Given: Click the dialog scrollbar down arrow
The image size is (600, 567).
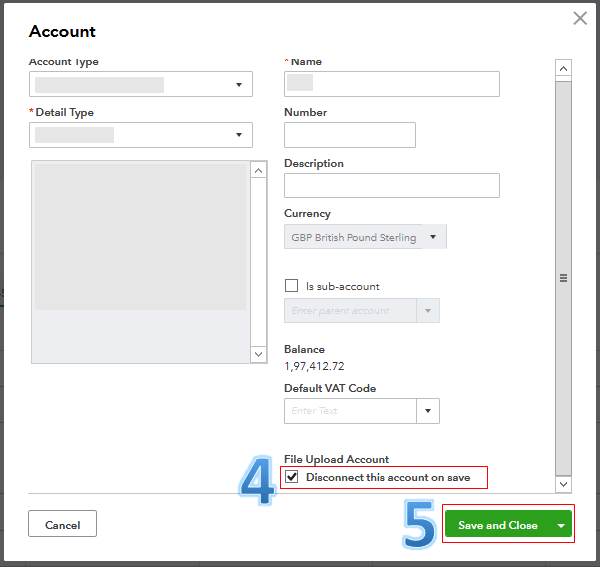Looking at the screenshot, I should (x=563, y=484).
